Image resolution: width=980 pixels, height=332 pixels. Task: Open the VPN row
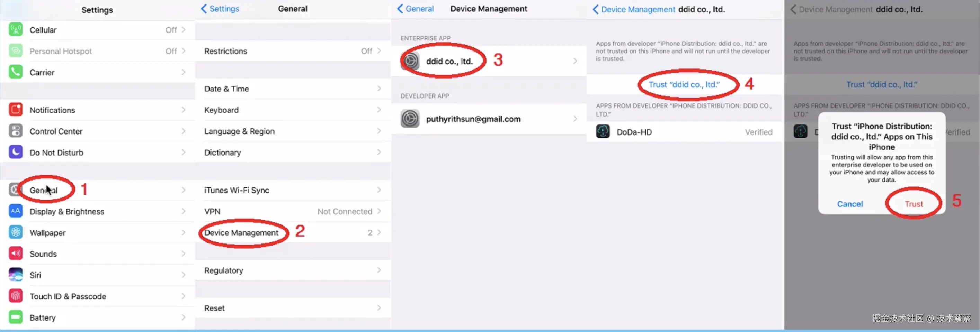point(293,211)
